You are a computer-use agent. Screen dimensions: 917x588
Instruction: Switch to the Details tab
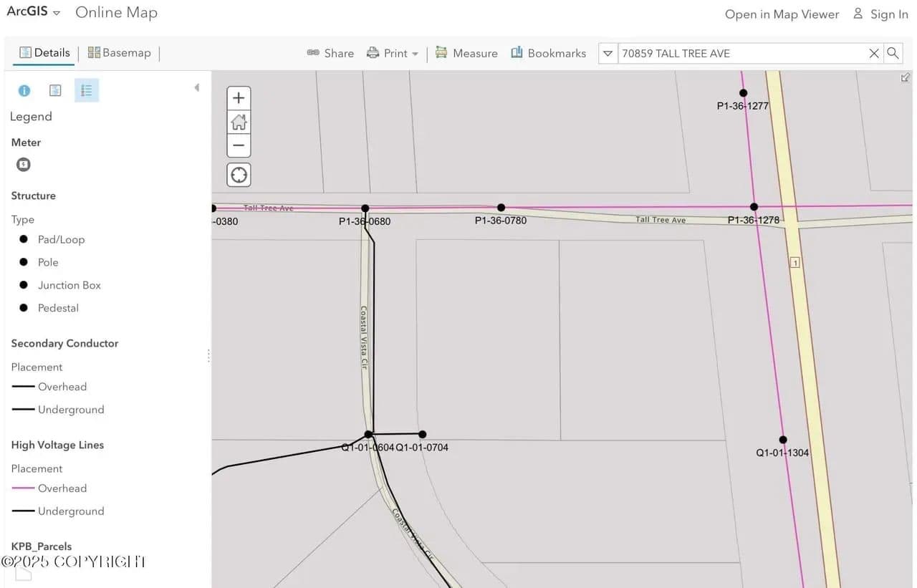(44, 53)
